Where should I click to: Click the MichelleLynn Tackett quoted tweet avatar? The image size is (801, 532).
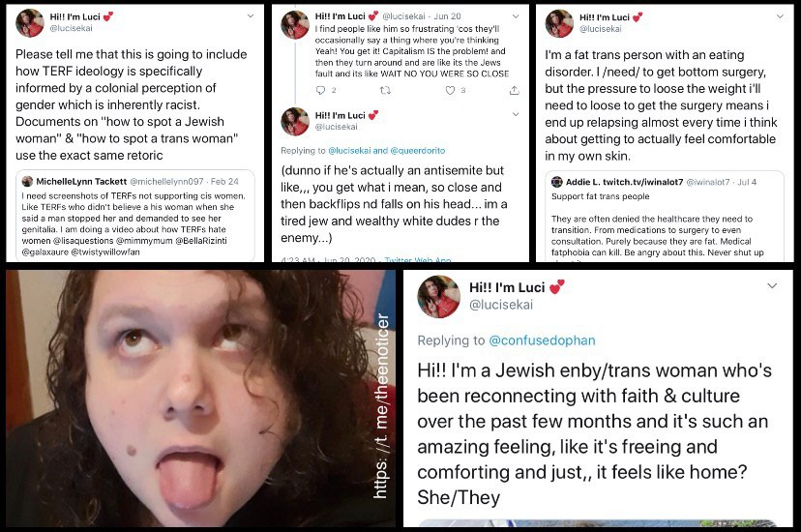coord(28,181)
